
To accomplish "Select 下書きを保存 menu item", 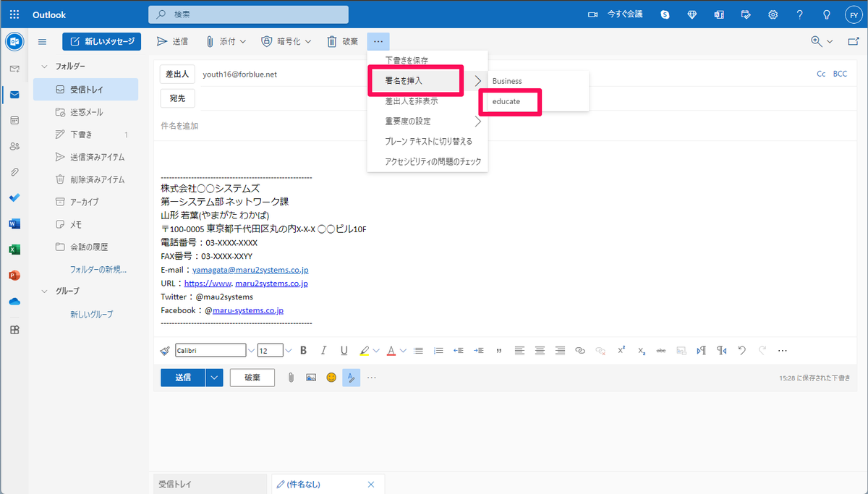I will click(x=427, y=61).
